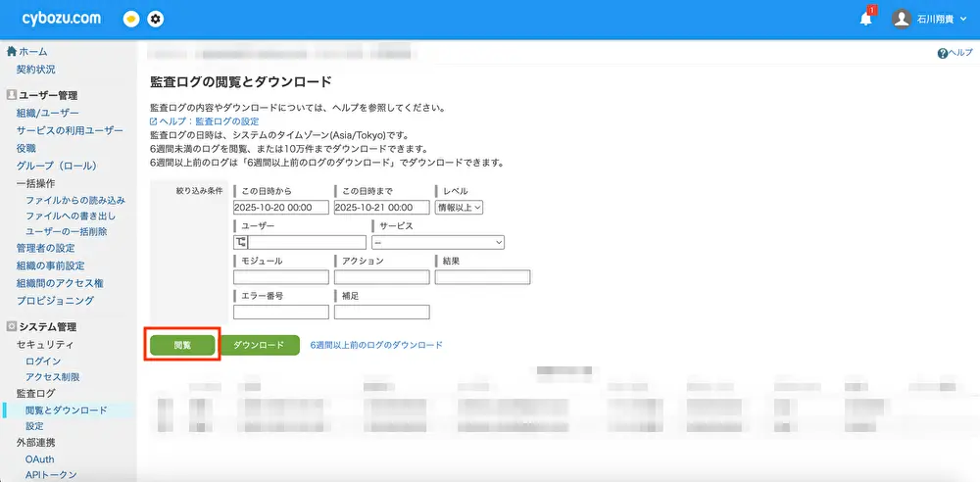Open グループ（ロール） in the sidebar

[x=57, y=166]
